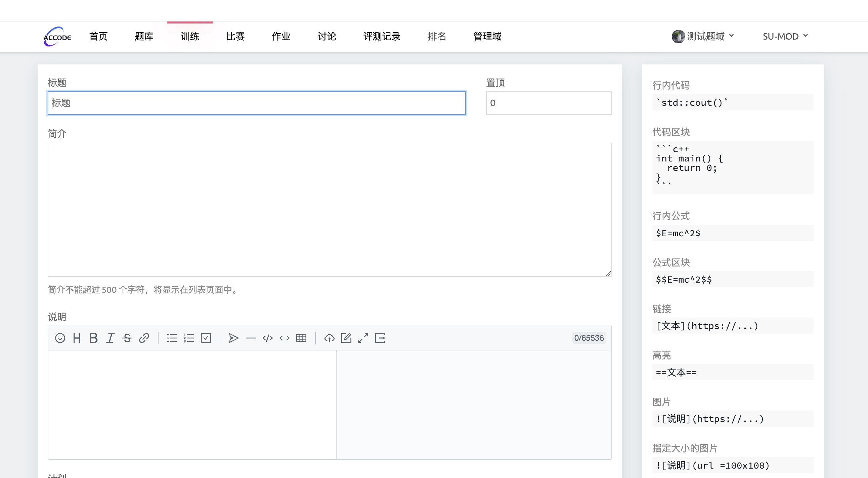This screenshot has width=868, height=478.
Task: Click the $E=mc^2$ inline formula example
Action: (733, 233)
